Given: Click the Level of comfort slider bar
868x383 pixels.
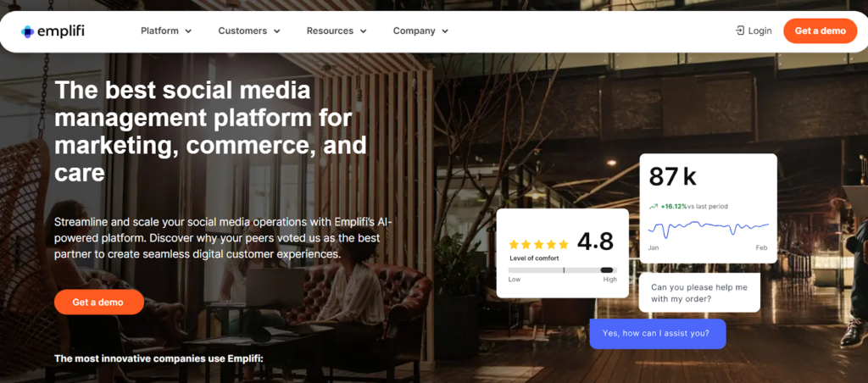Looking at the screenshot, I should 563,270.
